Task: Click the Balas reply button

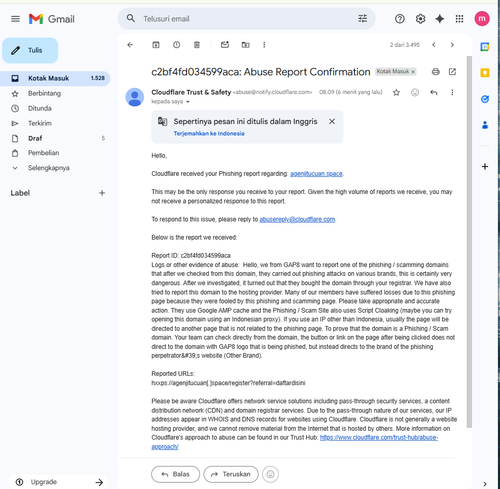Action: coord(175,474)
